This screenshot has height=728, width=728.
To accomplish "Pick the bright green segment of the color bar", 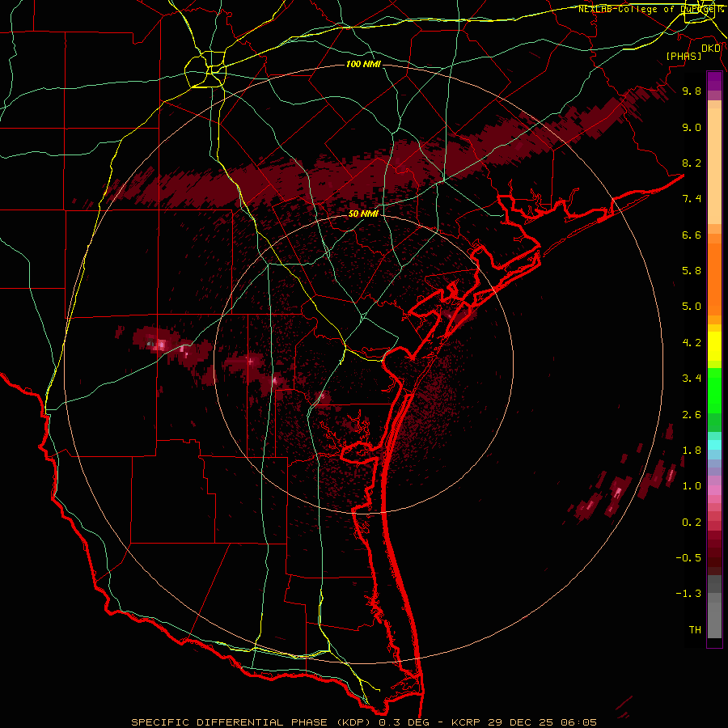I will [x=714, y=390].
